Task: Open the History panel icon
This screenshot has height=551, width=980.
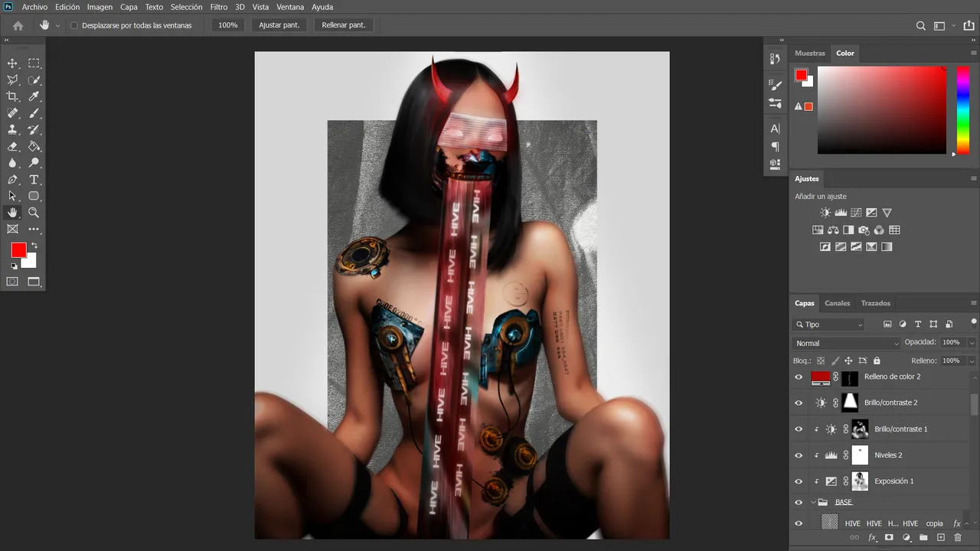Action: coord(775,59)
